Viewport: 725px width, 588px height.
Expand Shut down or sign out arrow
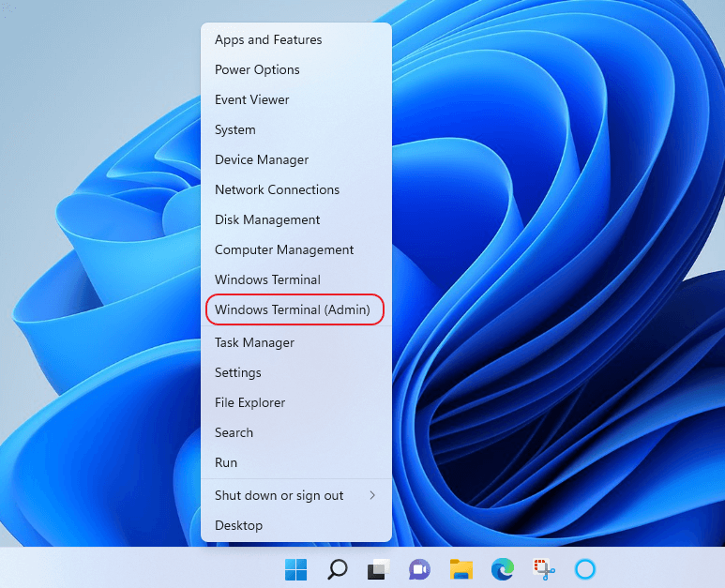click(x=372, y=495)
